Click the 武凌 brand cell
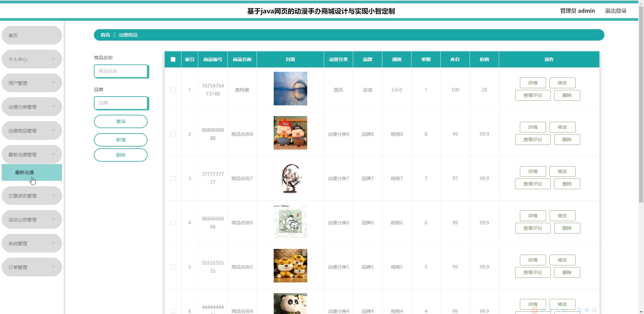Viewport: 644px width, 314px height. coord(367,90)
